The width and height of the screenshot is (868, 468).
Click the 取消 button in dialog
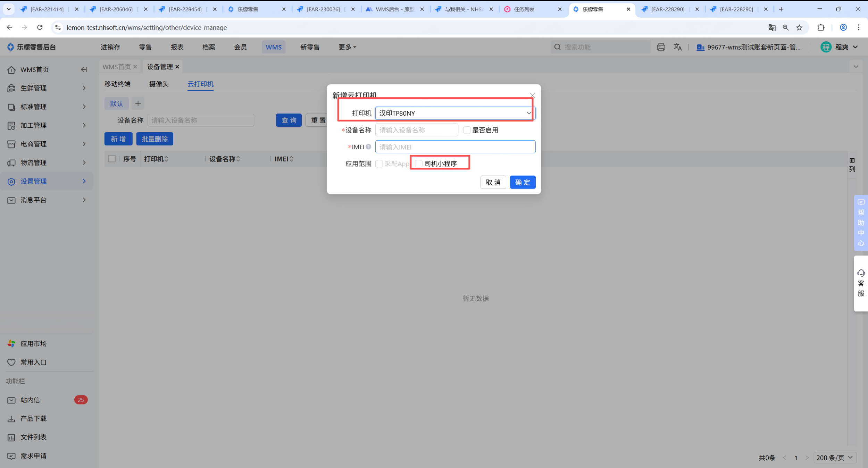click(x=493, y=182)
